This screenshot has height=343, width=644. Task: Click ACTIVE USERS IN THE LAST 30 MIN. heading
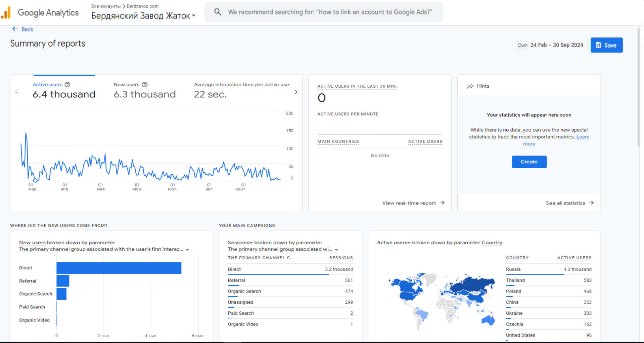tap(357, 86)
